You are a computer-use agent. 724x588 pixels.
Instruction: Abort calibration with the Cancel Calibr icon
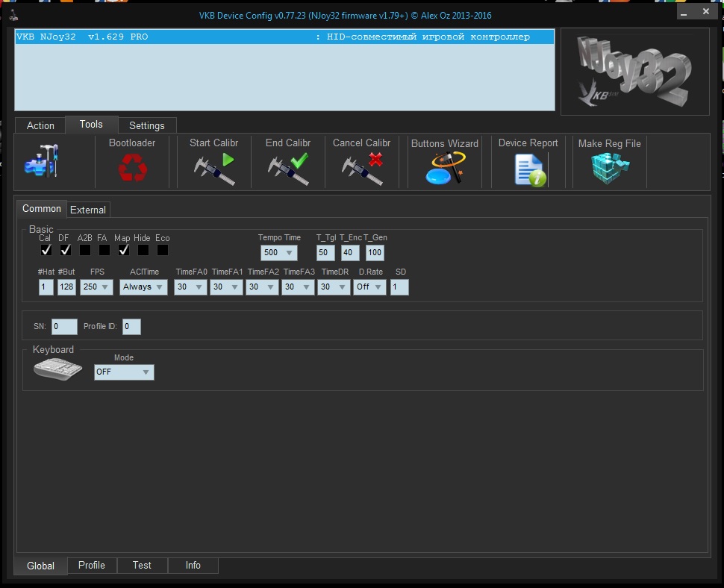[362, 169]
